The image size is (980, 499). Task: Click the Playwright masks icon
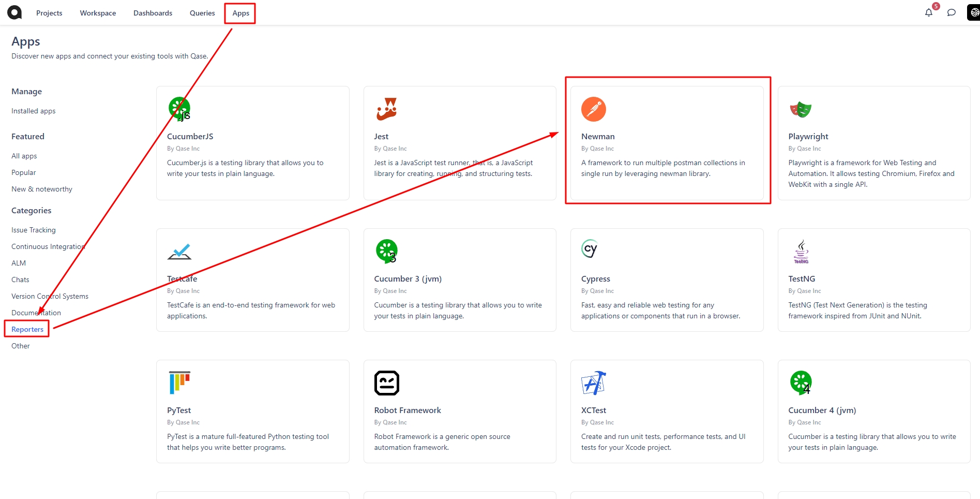(x=800, y=109)
